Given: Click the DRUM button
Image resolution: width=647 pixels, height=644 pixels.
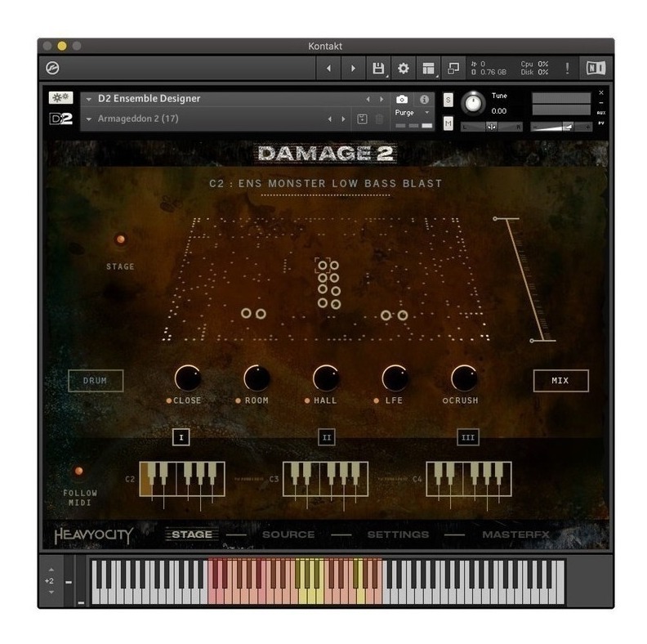Looking at the screenshot, I should [96, 381].
